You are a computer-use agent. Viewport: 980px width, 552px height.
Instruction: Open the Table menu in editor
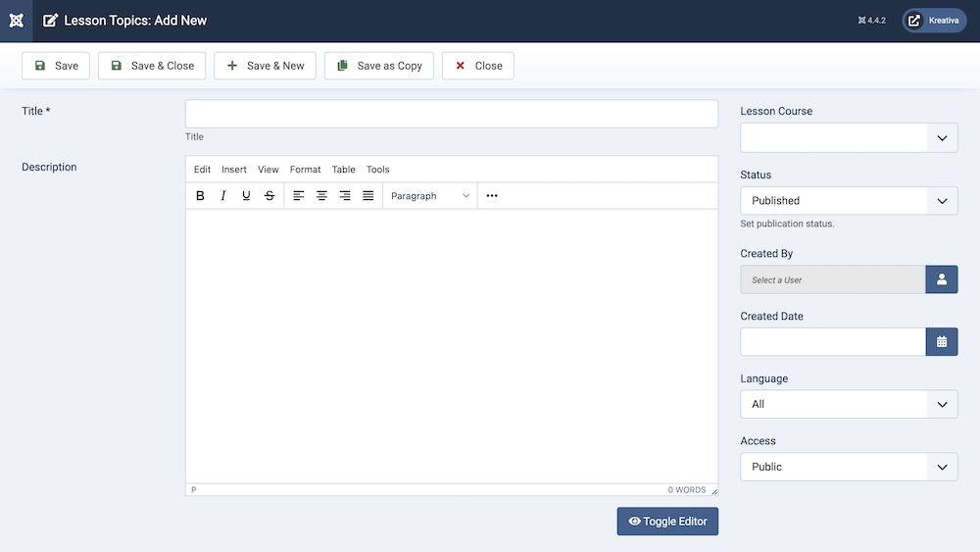point(343,170)
